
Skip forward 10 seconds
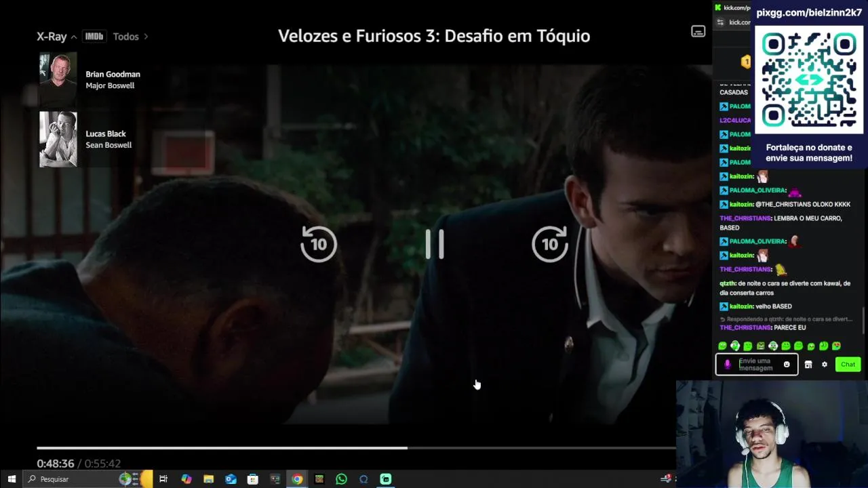(x=550, y=243)
